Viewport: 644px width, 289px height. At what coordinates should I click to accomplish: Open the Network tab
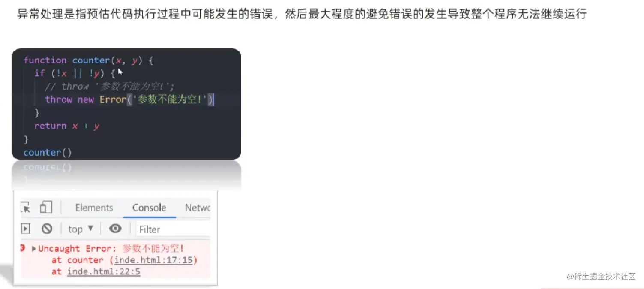198,208
